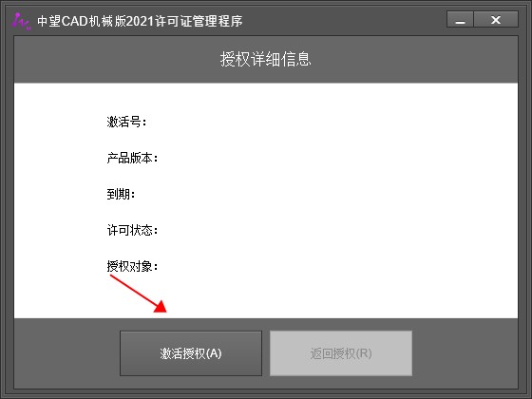
Task: Select the 许可状态 label
Action: (132, 230)
